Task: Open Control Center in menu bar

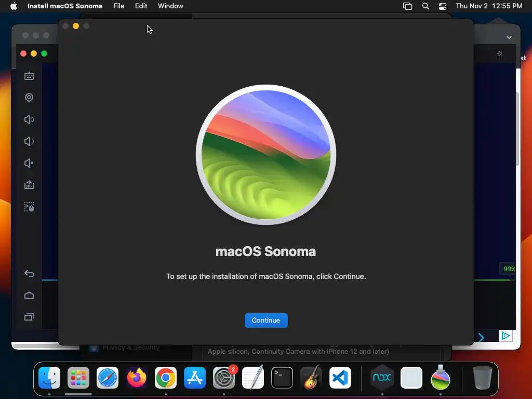Action: click(x=443, y=6)
